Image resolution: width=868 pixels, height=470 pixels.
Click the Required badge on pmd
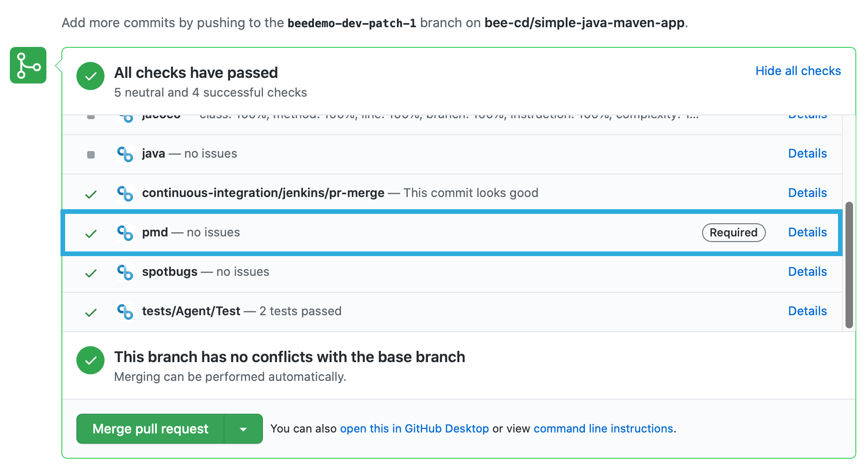[733, 233]
